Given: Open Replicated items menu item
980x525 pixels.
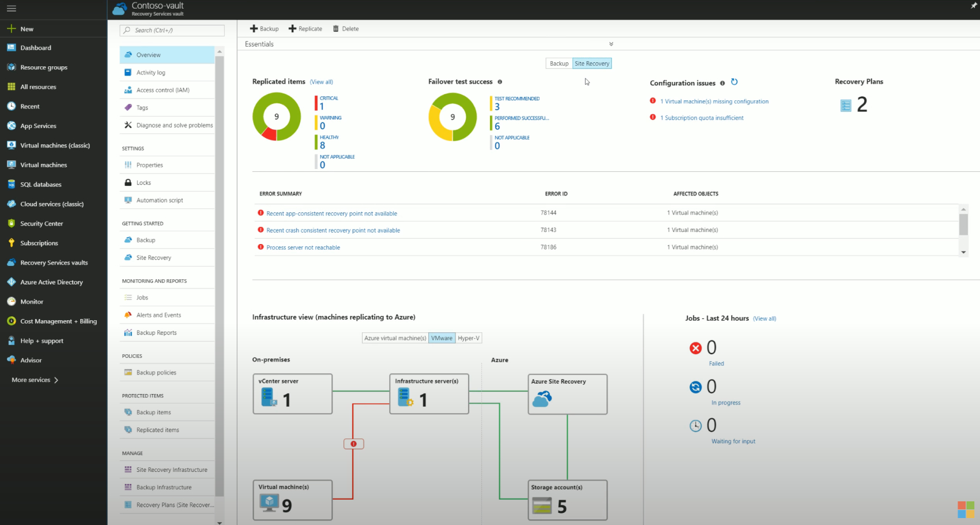Looking at the screenshot, I should pos(167,430).
